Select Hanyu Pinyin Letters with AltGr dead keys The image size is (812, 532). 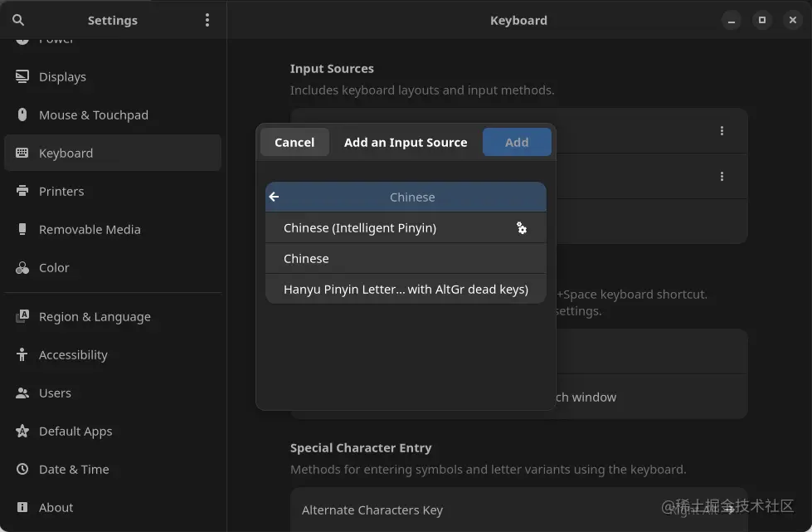click(406, 289)
